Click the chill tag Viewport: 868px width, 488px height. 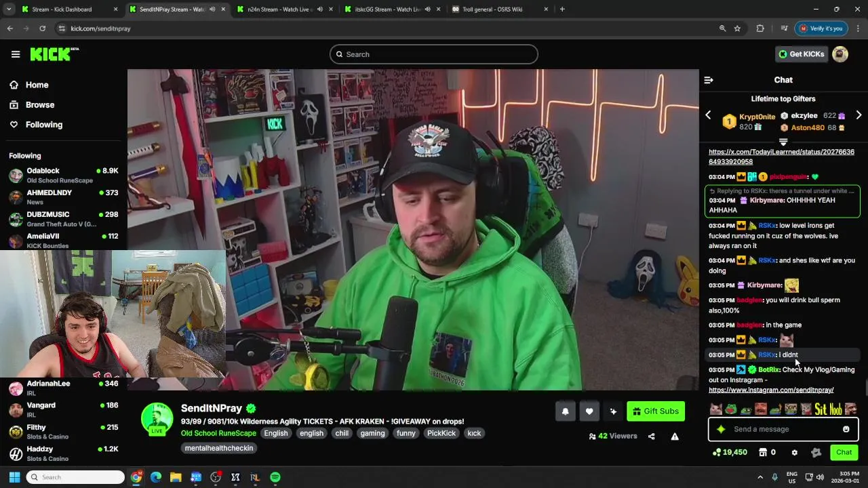[342, 433]
